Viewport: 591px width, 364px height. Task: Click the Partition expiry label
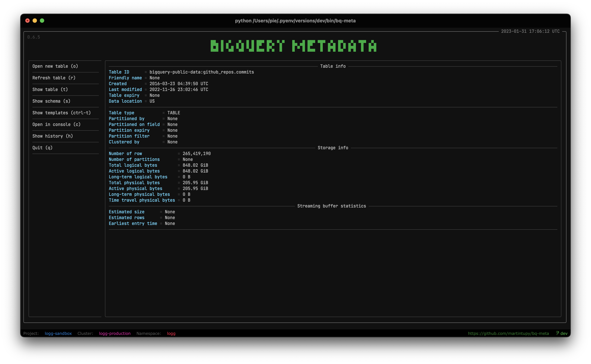(x=129, y=130)
